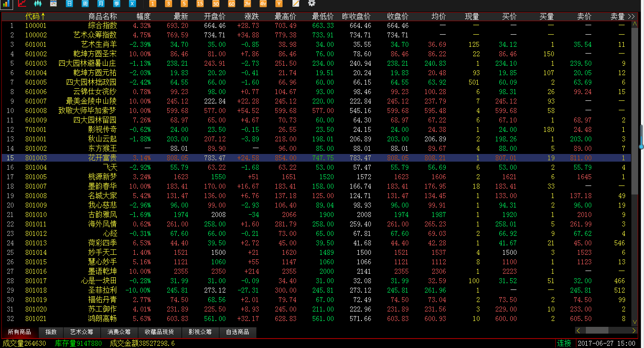The width and height of the screenshot is (644, 348).
Task: Open the red trend line chart
Action: (22, 4)
